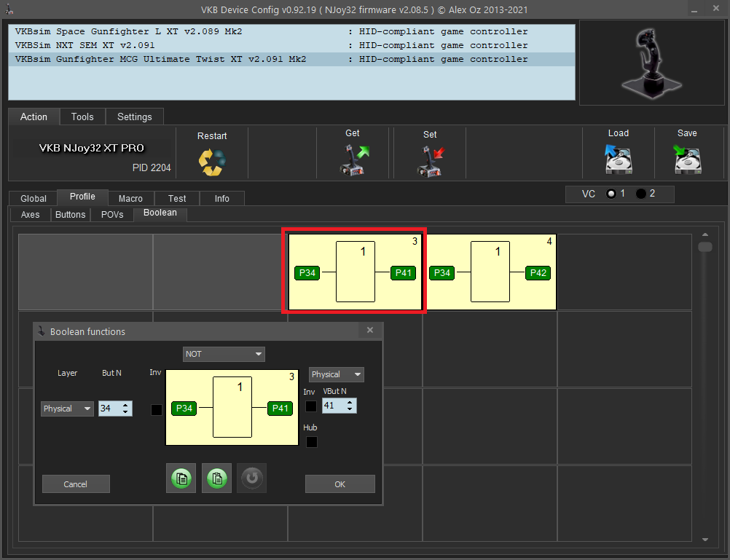Select VKBsim Space Gunfighter L XT device row
The image size is (730, 560).
pyautogui.click(x=292, y=31)
